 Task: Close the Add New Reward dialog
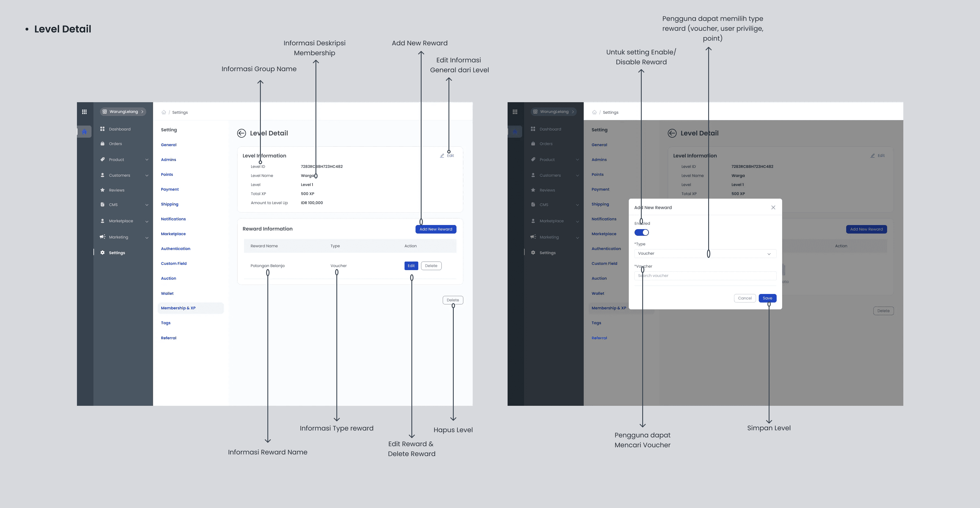tap(773, 207)
